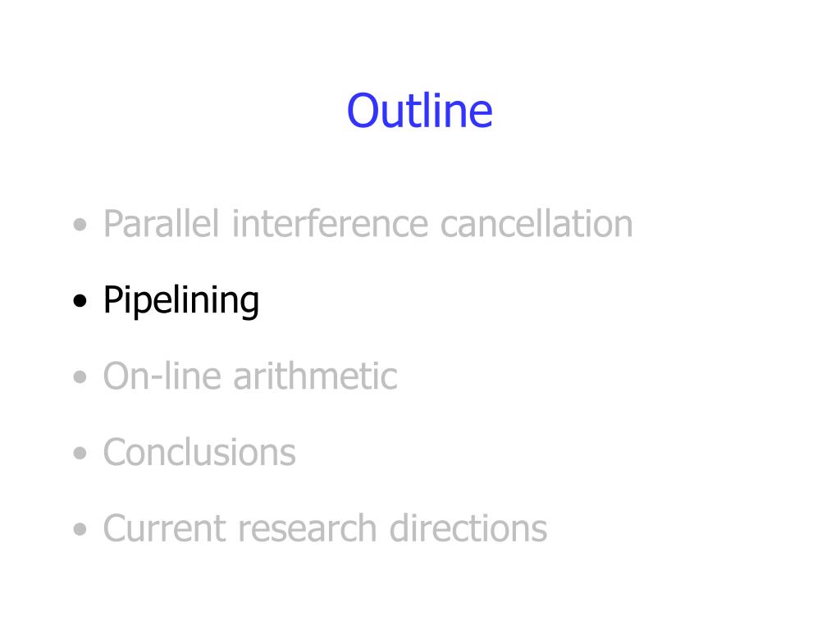Click the word Current in last bullet
840x630 pixels.
(164, 529)
